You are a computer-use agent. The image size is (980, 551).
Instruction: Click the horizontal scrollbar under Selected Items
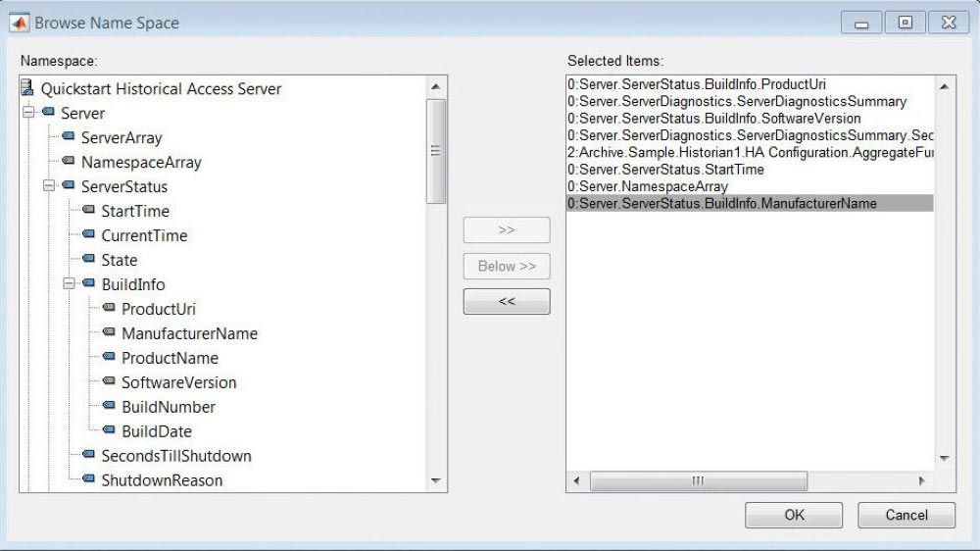tap(698, 481)
